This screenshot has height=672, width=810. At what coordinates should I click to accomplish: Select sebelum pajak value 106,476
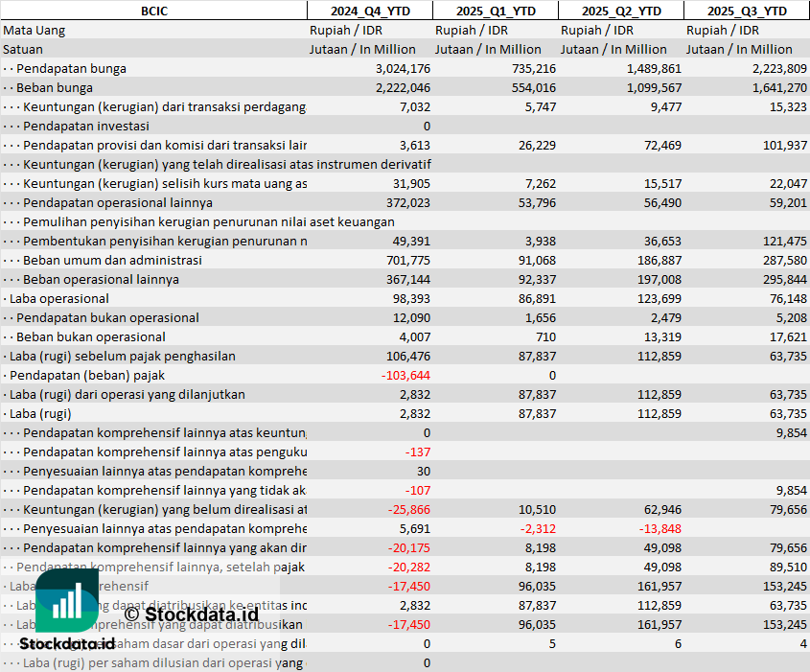click(x=408, y=356)
